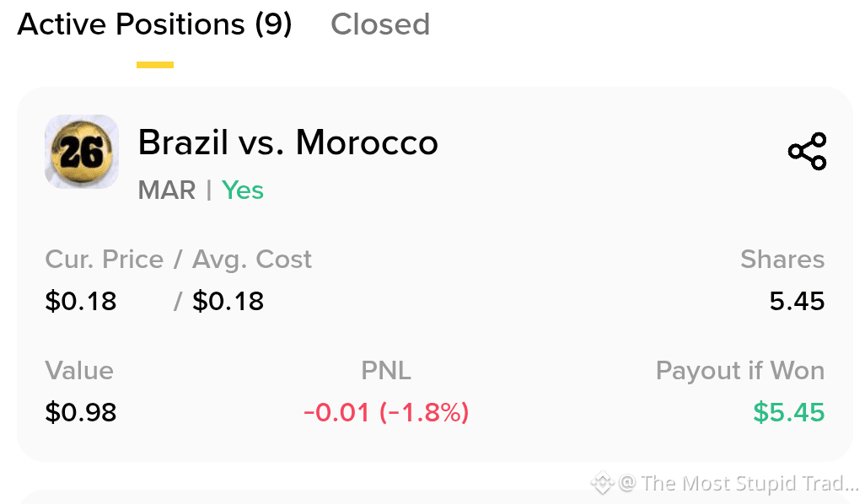Click the Value label

(79, 371)
